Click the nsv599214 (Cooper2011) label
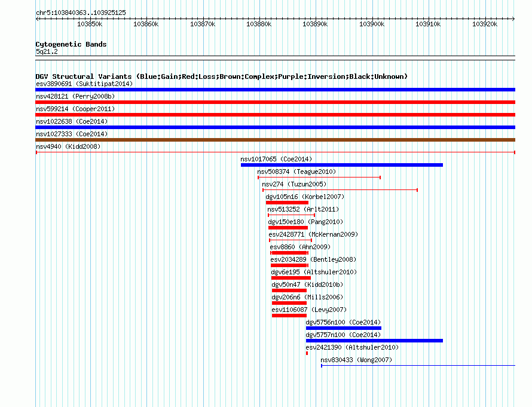 [75, 109]
